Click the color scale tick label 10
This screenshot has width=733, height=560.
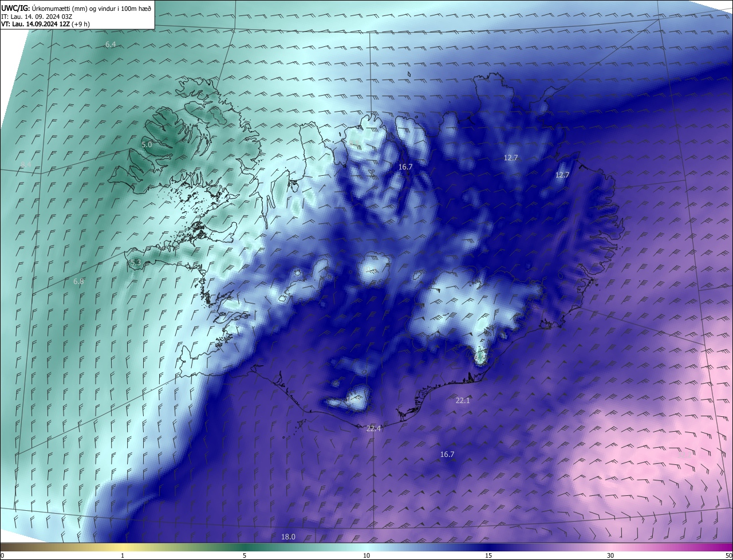coord(366,555)
